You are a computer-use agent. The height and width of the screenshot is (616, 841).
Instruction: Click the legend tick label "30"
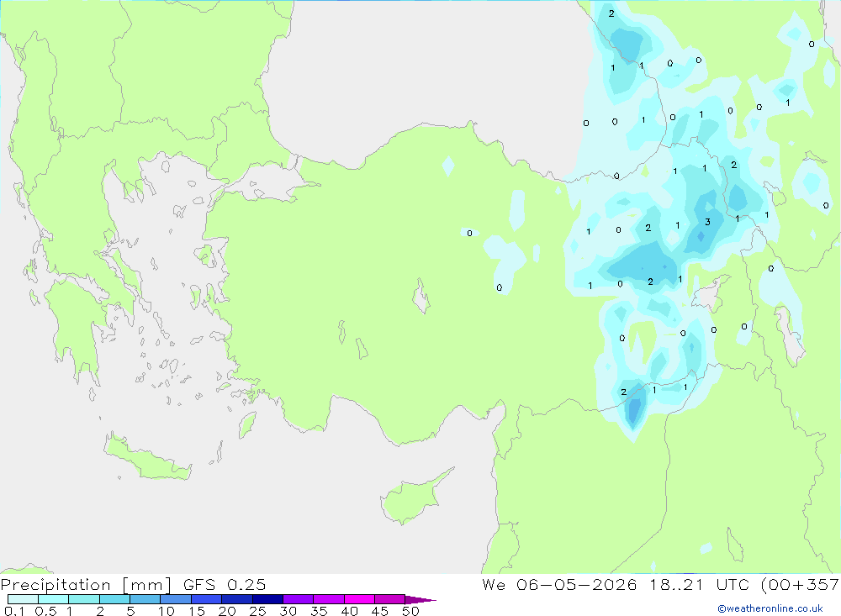(x=288, y=611)
